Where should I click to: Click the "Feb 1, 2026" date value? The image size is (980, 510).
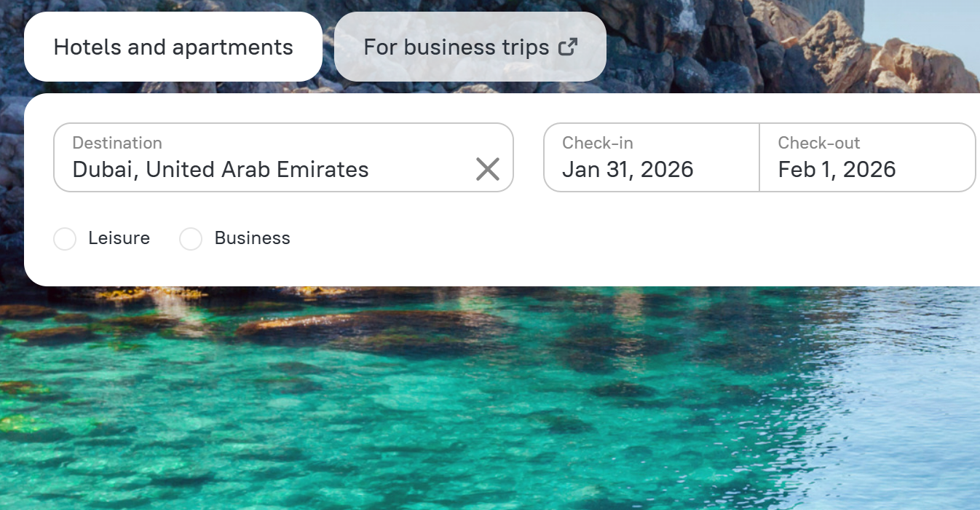(x=837, y=170)
